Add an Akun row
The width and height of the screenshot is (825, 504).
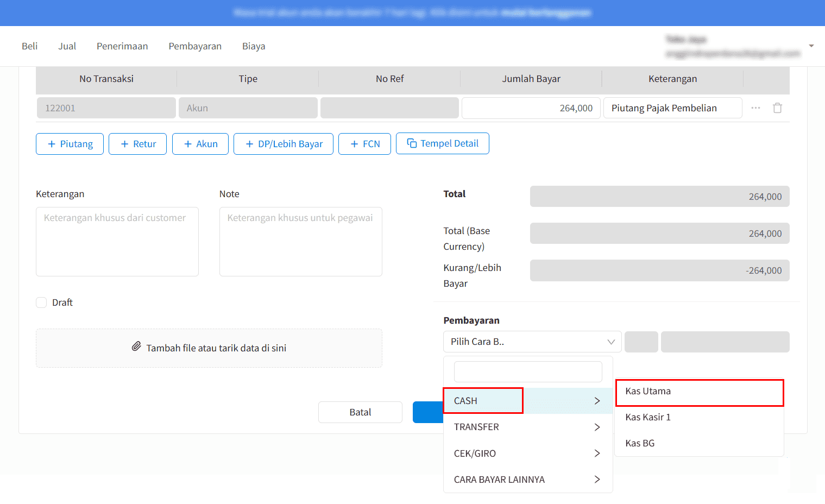[200, 144]
